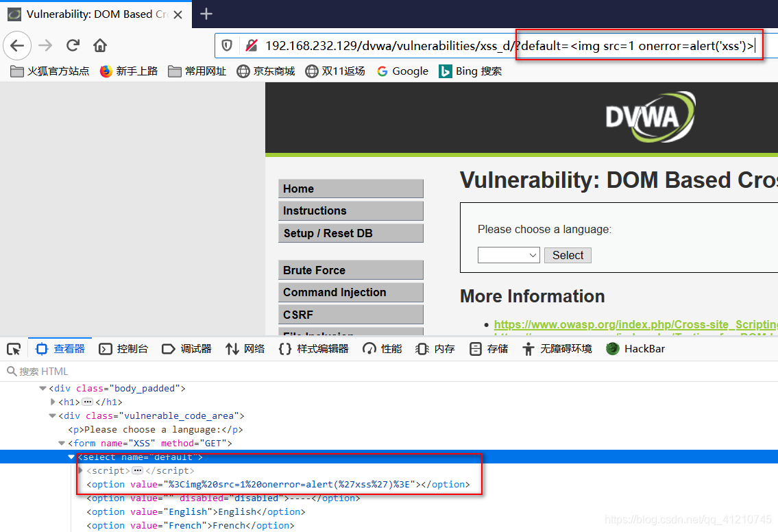Screen dimensions: 778x532
Task: Click the DVWA logo
Action: point(650,117)
